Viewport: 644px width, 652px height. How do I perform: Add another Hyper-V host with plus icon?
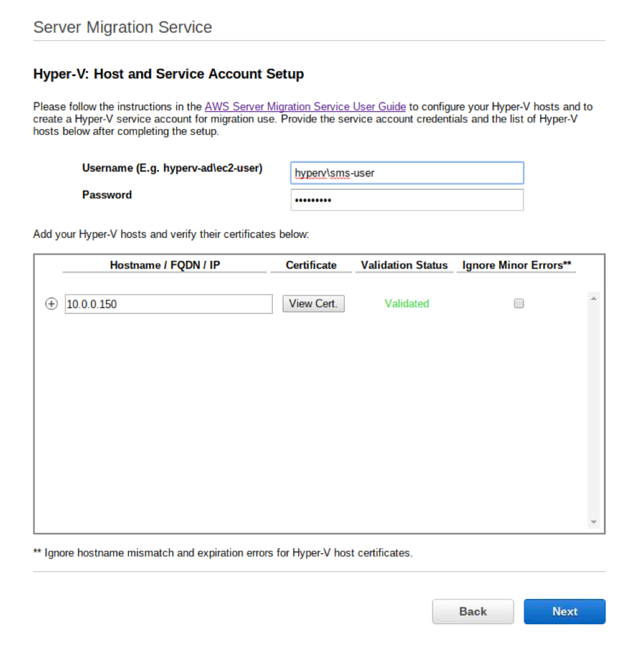point(51,304)
